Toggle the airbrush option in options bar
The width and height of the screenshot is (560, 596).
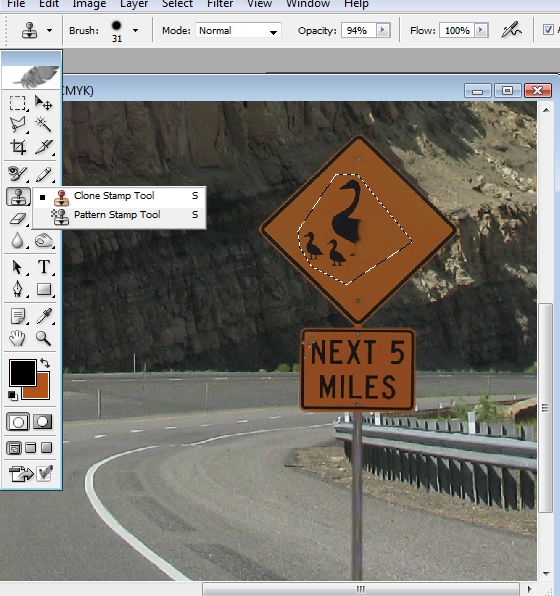coord(511,30)
